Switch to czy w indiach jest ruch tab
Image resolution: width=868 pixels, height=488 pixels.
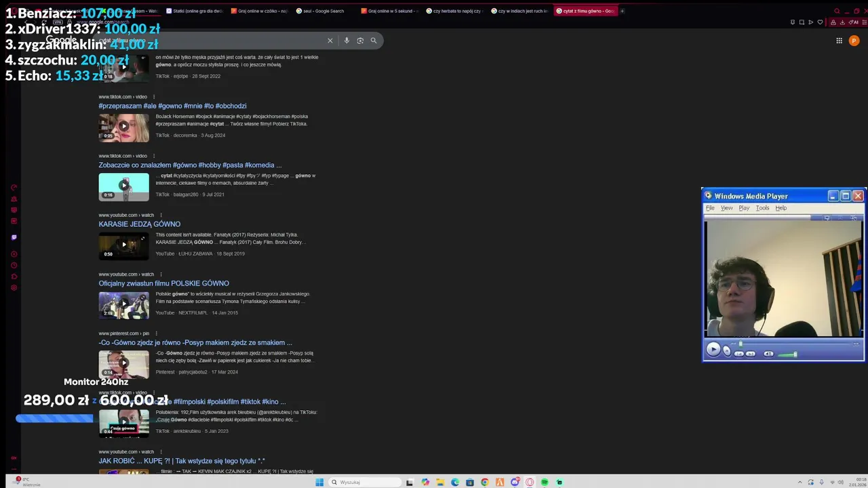pyautogui.click(x=519, y=11)
